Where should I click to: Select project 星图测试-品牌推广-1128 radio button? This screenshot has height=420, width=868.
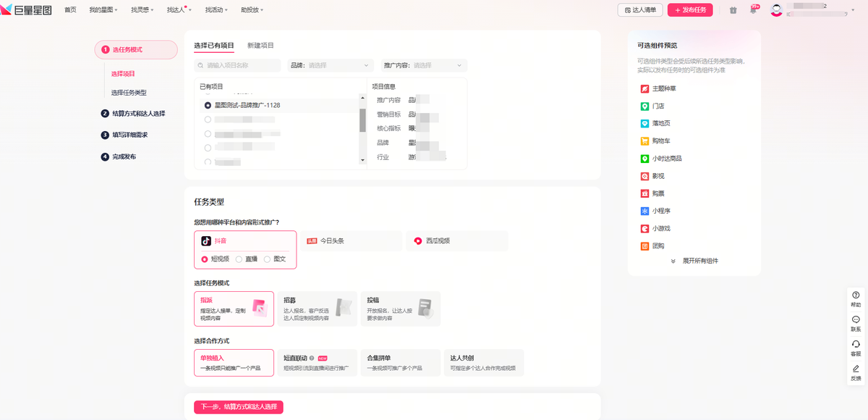click(208, 105)
